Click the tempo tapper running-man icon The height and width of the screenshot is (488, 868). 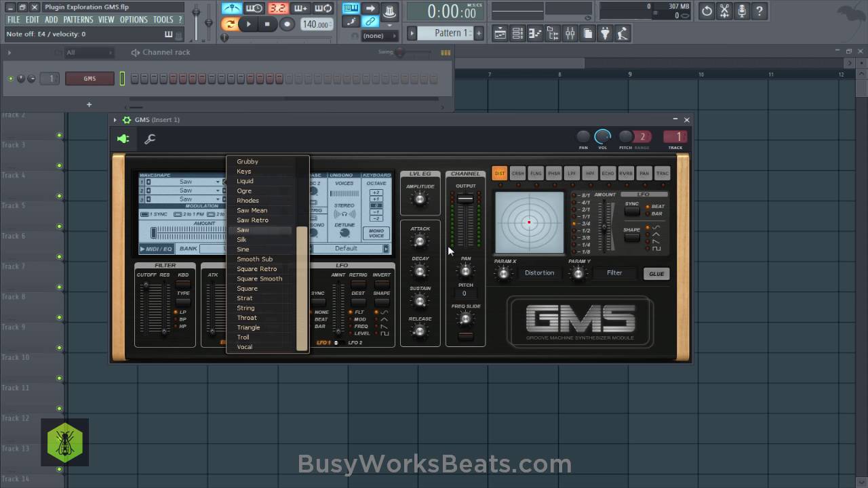623,33
